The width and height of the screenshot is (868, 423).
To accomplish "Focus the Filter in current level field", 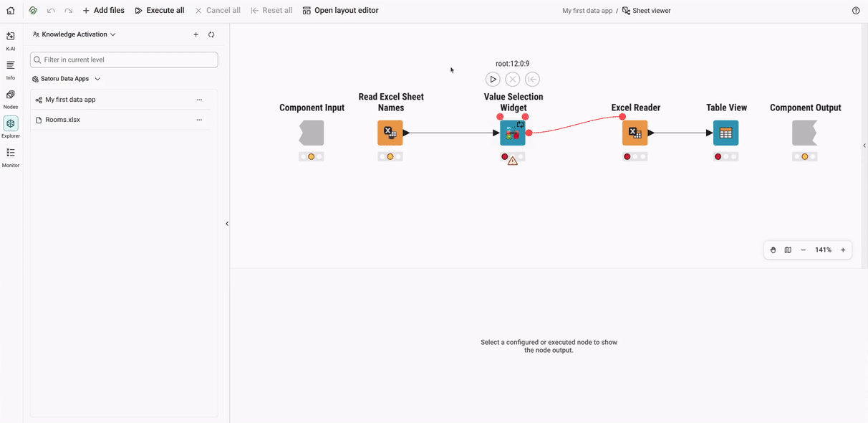I will [124, 60].
